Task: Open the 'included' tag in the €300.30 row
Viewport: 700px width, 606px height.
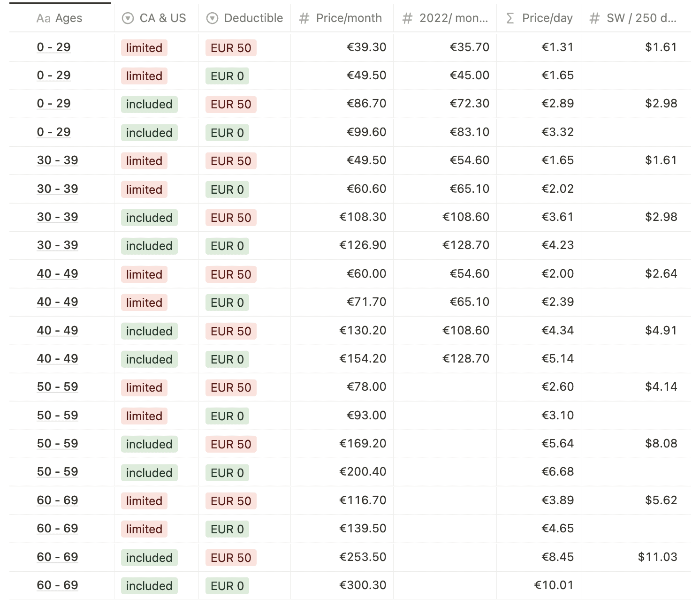Action: [x=149, y=586]
